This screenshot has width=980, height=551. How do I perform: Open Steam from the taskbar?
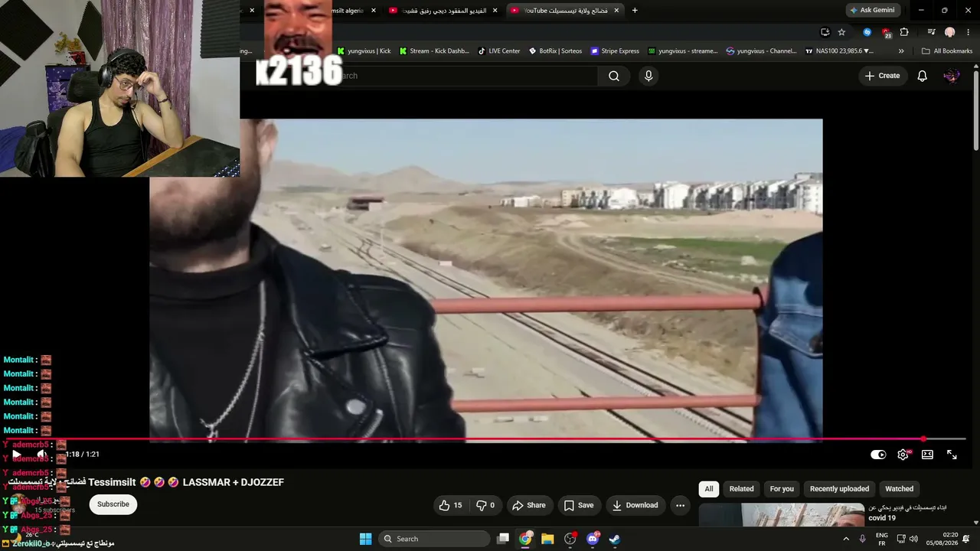click(614, 539)
